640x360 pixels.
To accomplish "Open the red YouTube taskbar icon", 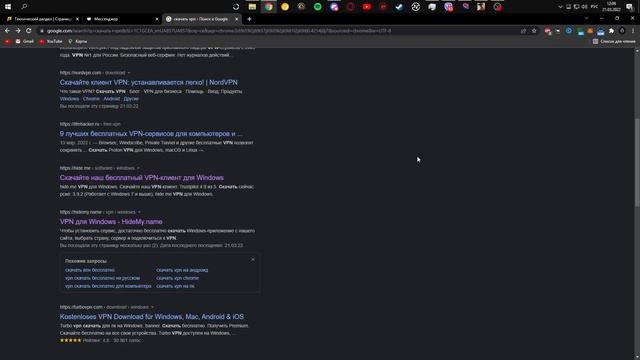I will coord(367,7).
